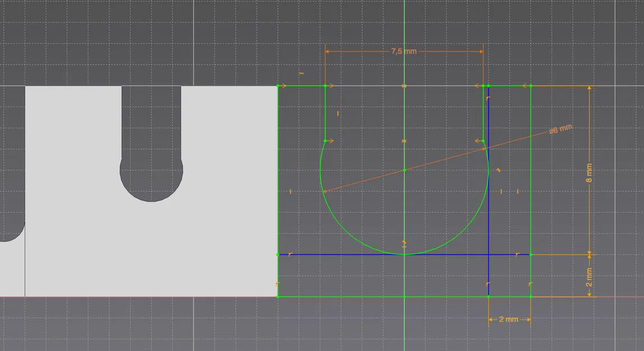The image size is (644, 351).
Task: Select the vertical 2 mm dimension label
Action: pos(589,277)
